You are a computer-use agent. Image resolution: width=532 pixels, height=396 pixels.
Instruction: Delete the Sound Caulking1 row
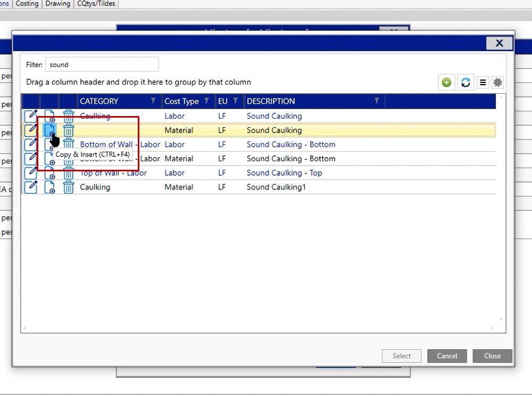tap(69, 187)
